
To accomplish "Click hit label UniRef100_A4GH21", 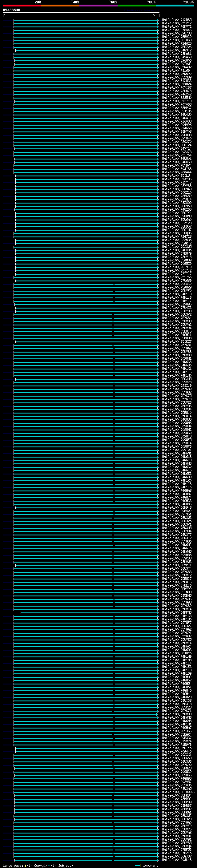I will point(177,335).
